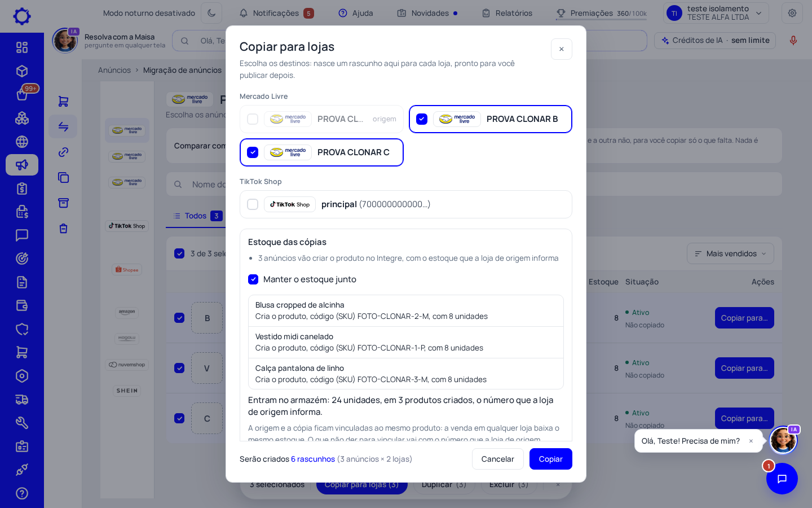Viewport: 812px width, 508px height.
Task: Click the Premiações progress indicator
Action: (602, 13)
